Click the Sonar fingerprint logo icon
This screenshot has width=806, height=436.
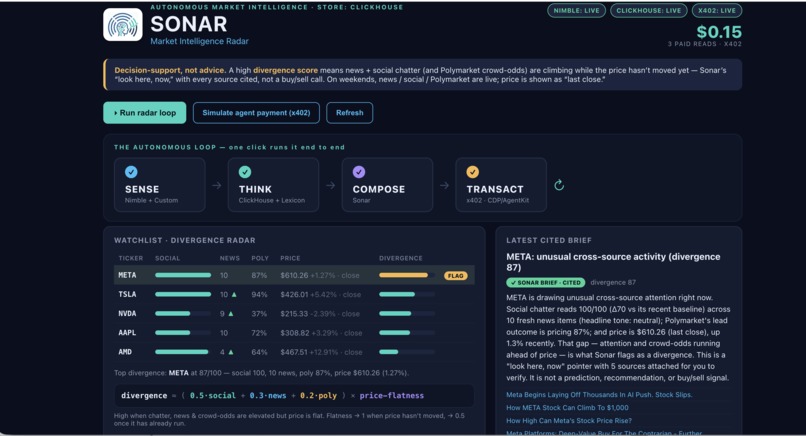click(123, 25)
